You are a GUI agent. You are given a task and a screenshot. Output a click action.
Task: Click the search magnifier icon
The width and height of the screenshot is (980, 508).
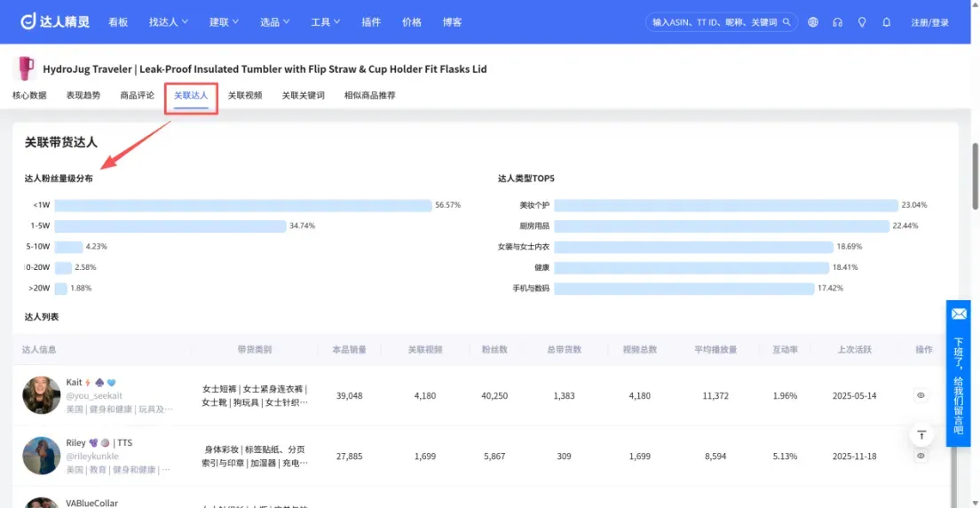(786, 22)
